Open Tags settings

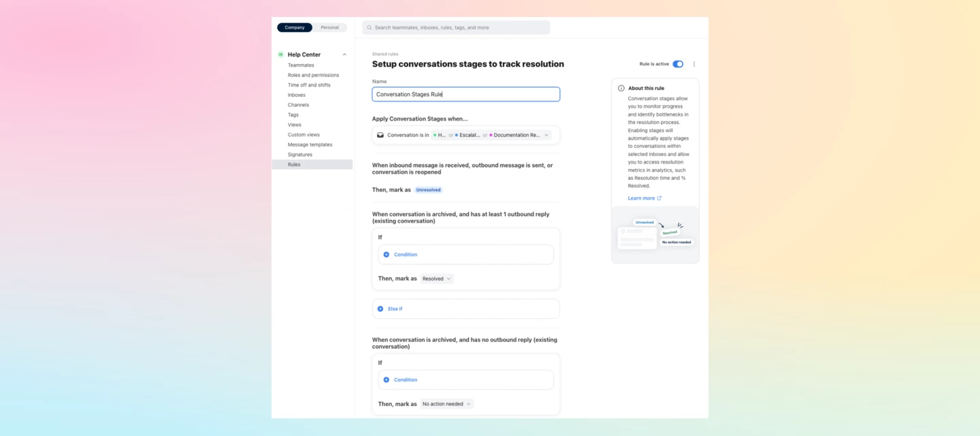(x=293, y=114)
